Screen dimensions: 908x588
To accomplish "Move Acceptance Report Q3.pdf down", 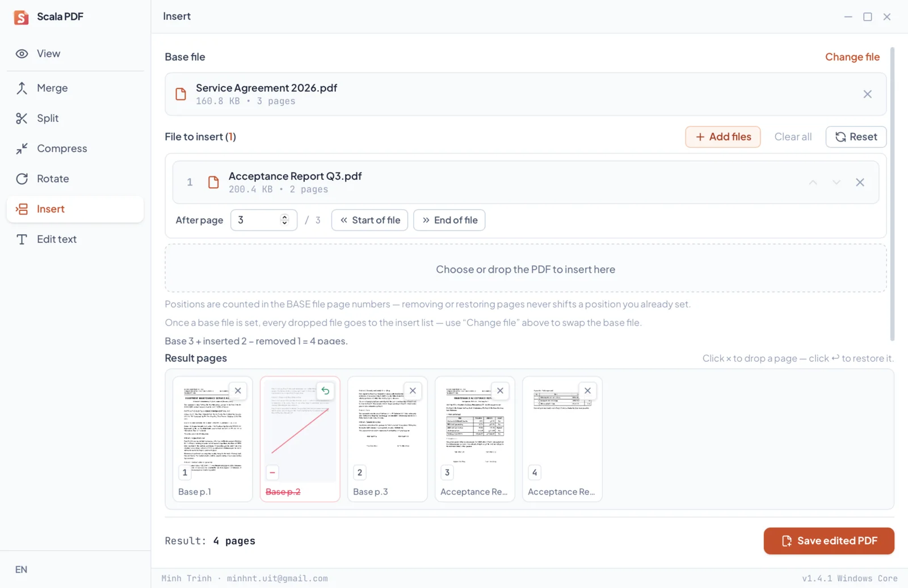I will coord(836,183).
